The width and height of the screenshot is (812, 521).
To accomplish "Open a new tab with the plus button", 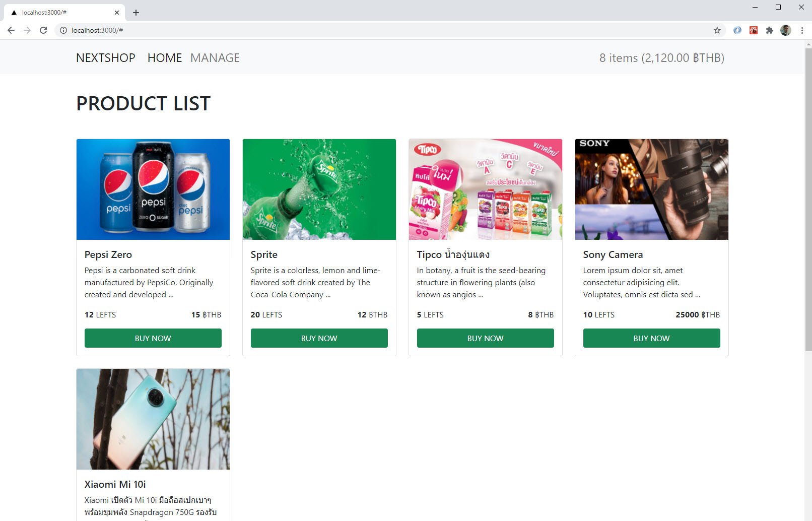I will tap(136, 13).
